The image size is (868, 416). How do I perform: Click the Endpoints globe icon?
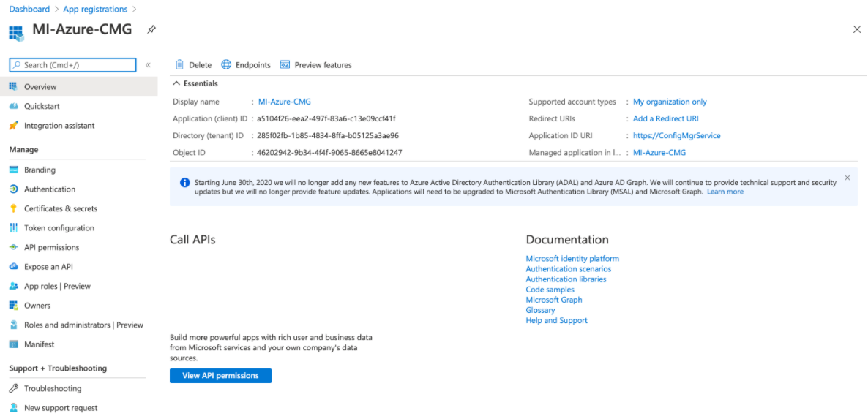point(226,65)
